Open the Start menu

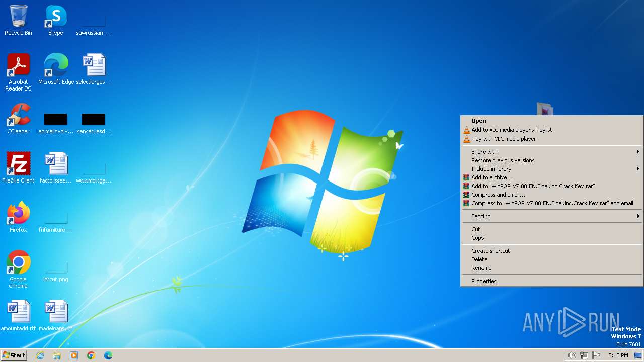click(x=14, y=355)
